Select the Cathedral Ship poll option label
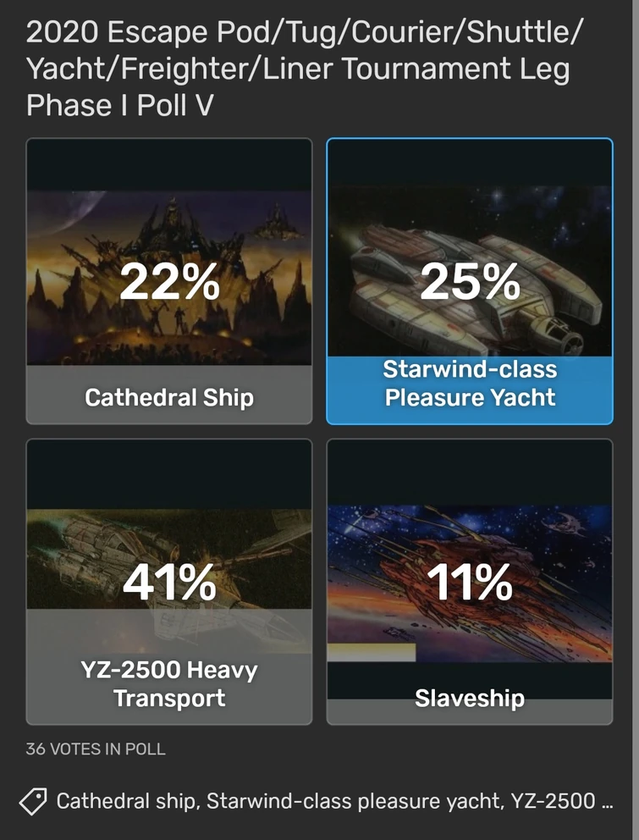Viewport: 639px width, 840px height. coord(169,396)
